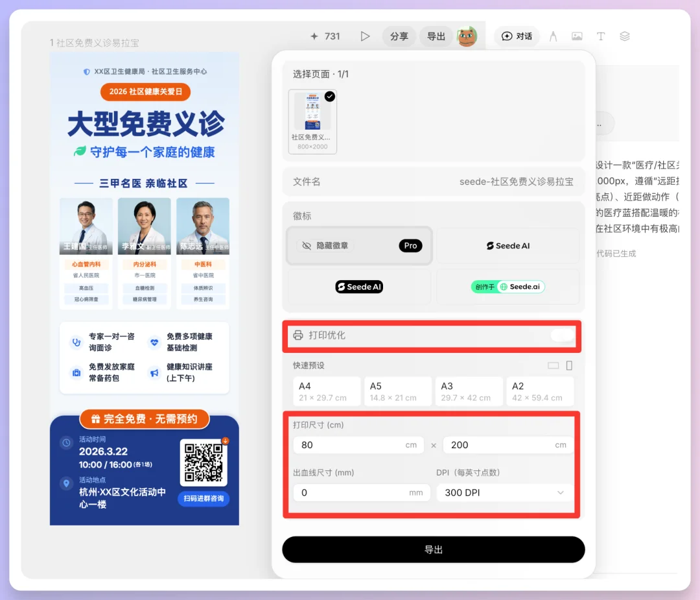Image resolution: width=700 pixels, height=600 pixels.
Task: Check the selected page thumbnail checkmark
Action: click(x=330, y=95)
